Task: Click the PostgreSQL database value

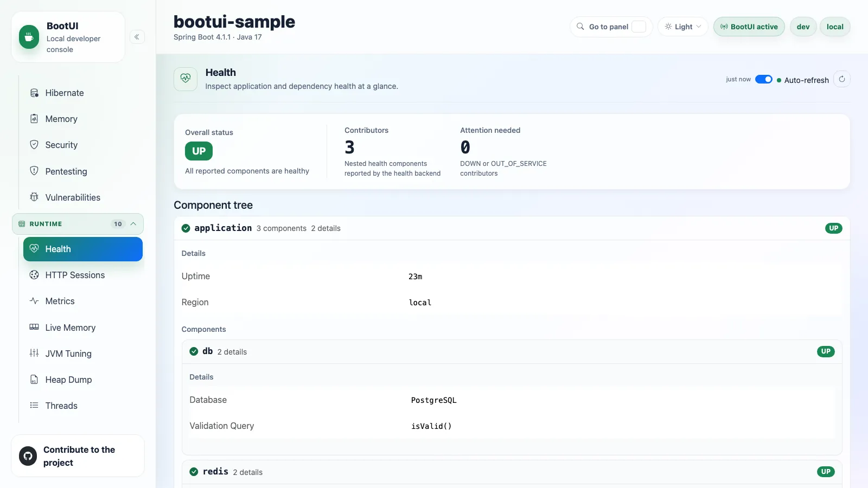Action: point(433,400)
